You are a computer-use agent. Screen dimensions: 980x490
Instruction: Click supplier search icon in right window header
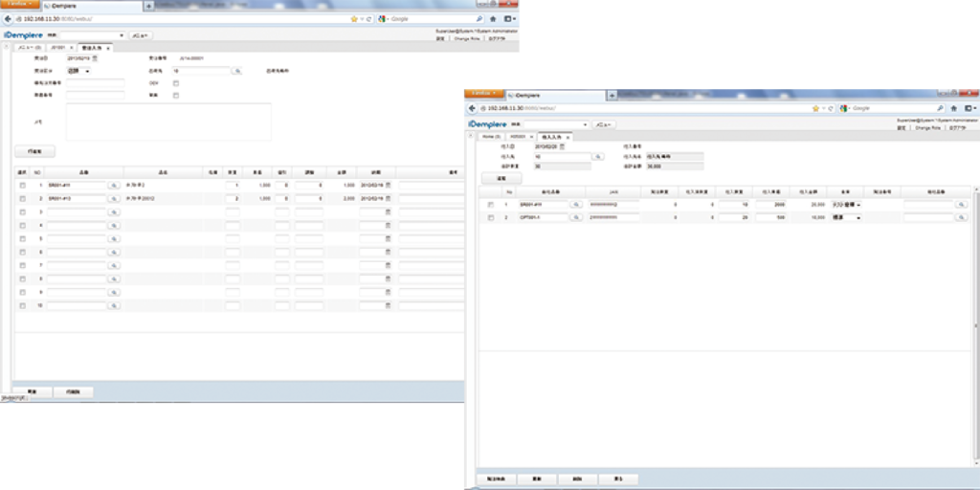(598, 155)
